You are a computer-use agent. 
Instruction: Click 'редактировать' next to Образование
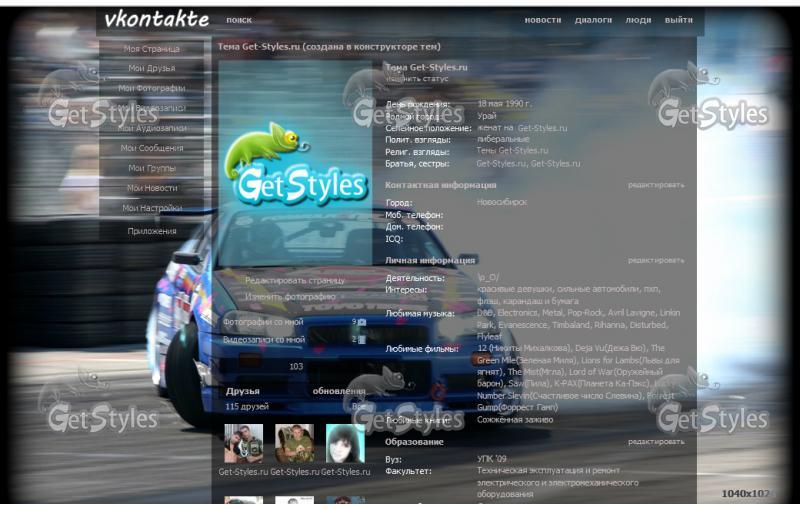pos(656,441)
